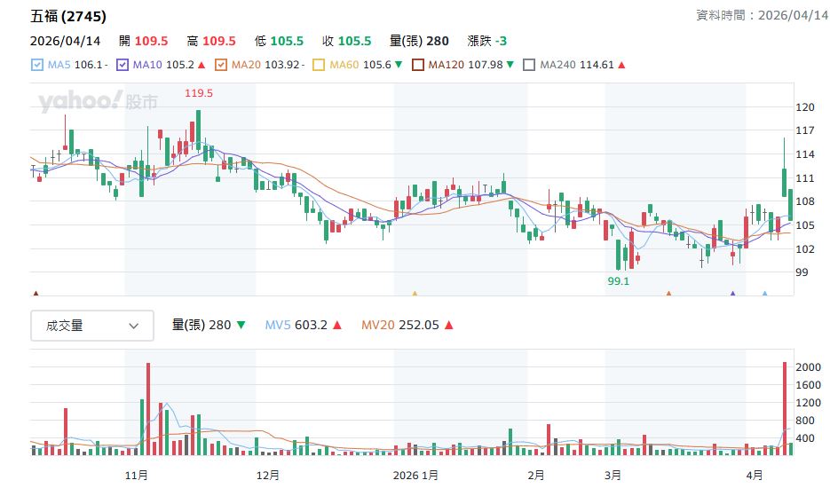Click the chevron arrow in 成交量 selector

click(x=134, y=326)
